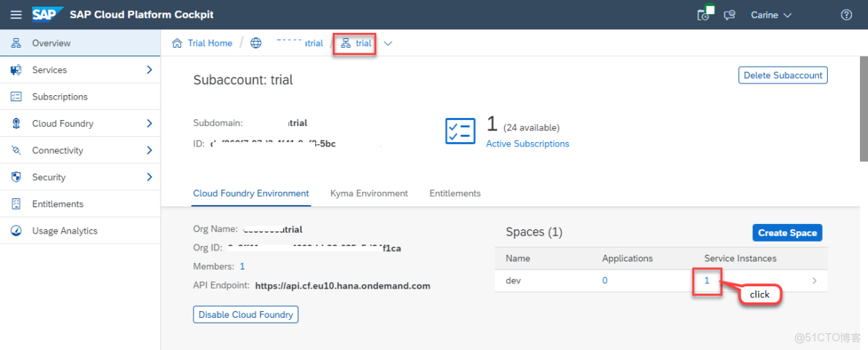Screen dimensions: 868x350
Task: Click the Active Subscriptions checklist icon
Action: tap(460, 131)
